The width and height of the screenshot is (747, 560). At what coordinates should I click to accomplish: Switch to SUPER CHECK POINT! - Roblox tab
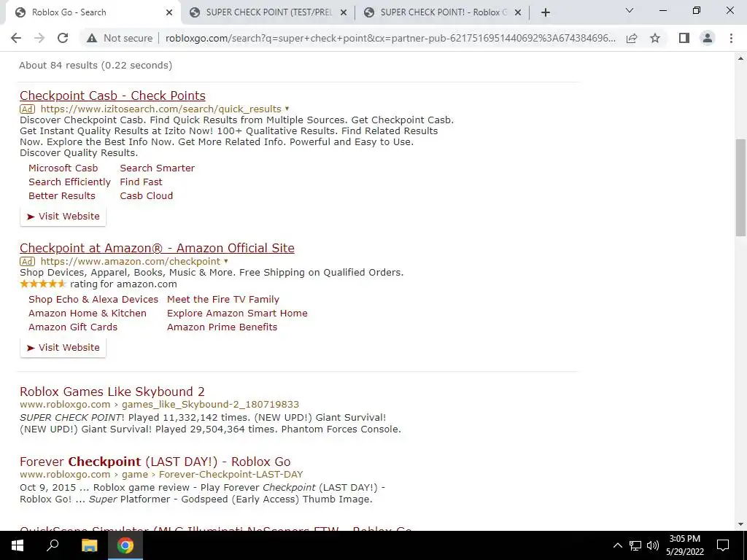click(x=443, y=12)
